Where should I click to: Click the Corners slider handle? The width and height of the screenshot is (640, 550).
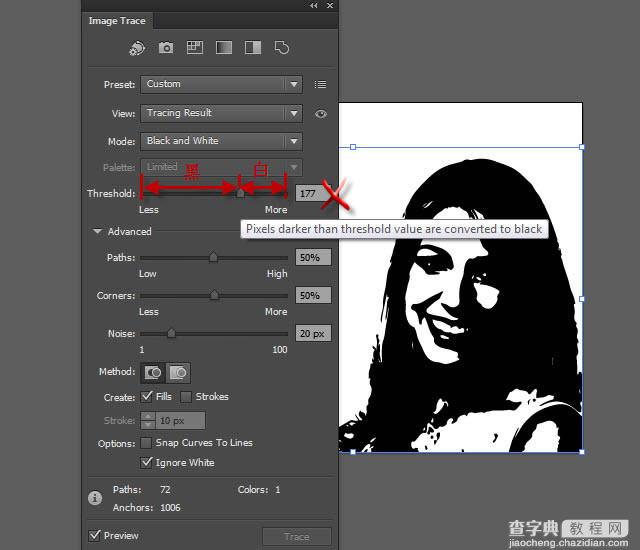pos(214,295)
